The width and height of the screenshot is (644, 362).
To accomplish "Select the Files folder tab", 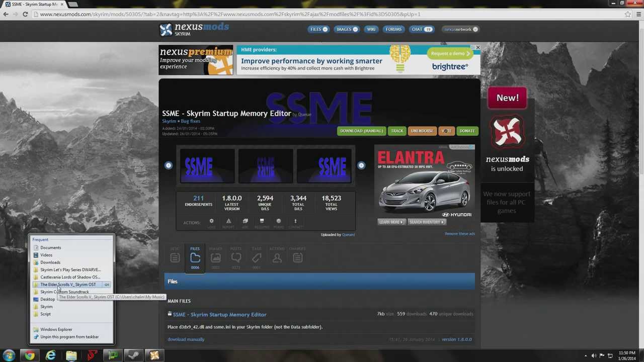I will click(195, 258).
